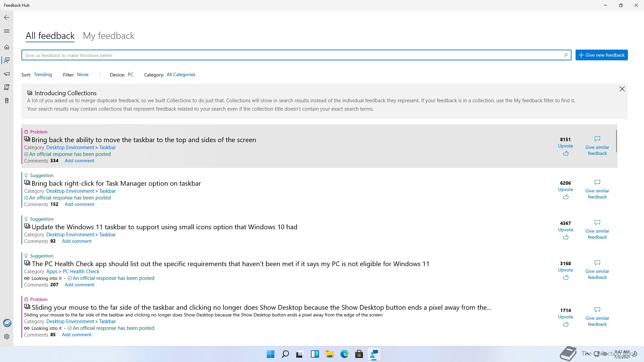Add comment on small icons suggestion

click(x=77, y=241)
